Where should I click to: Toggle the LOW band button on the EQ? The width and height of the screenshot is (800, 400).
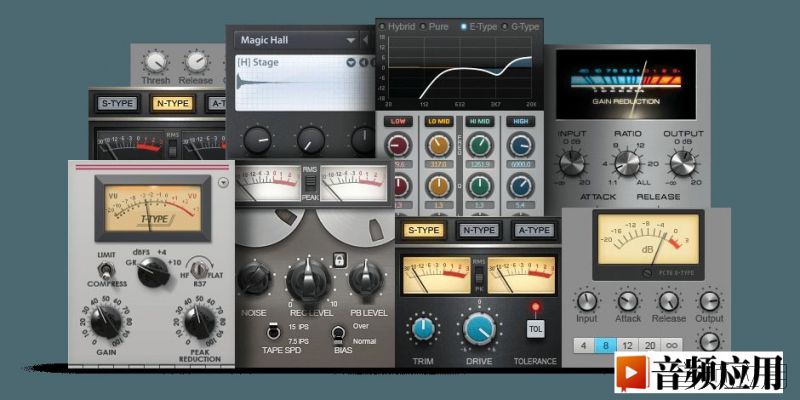point(398,121)
